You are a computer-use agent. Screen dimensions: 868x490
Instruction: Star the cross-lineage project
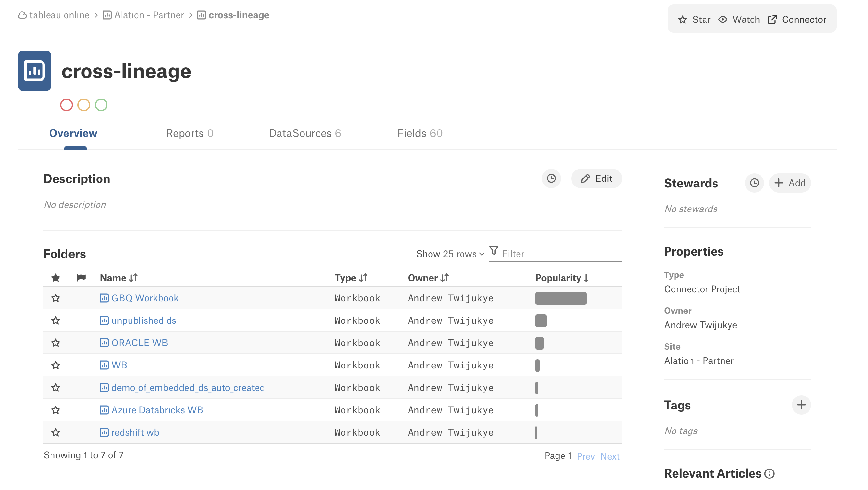[x=694, y=19]
